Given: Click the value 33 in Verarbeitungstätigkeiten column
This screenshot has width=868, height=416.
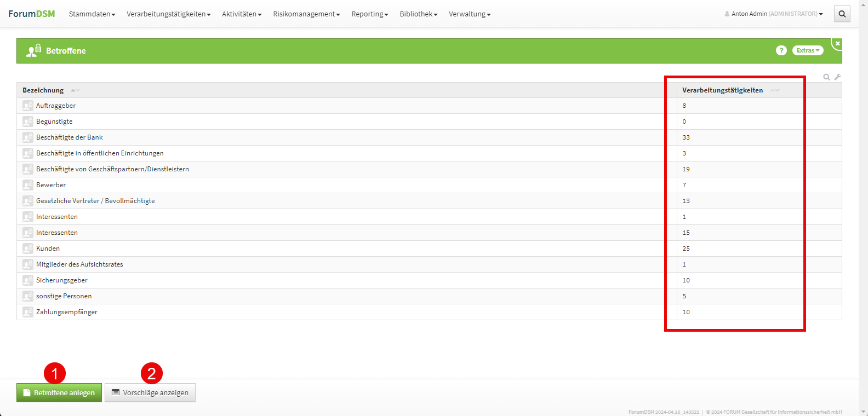Looking at the screenshot, I should coord(686,137).
